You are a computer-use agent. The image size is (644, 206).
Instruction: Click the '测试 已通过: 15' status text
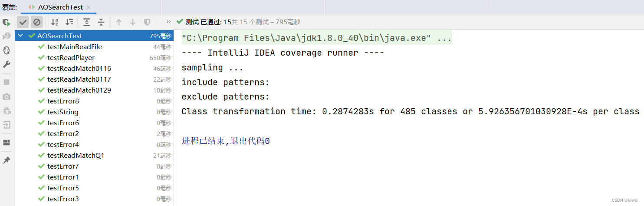click(x=208, y=22)
